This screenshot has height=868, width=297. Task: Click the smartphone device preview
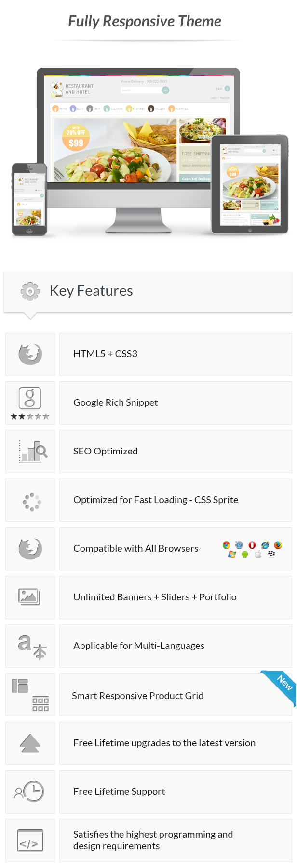pyautogui.click(x=29, y=199)
